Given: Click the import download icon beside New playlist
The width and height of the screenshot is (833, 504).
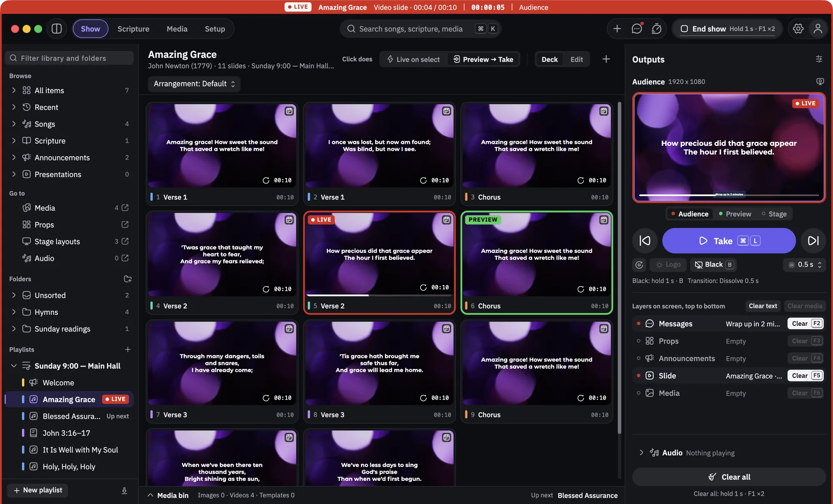Looking at the screenshot, I should tap(124, 491).
